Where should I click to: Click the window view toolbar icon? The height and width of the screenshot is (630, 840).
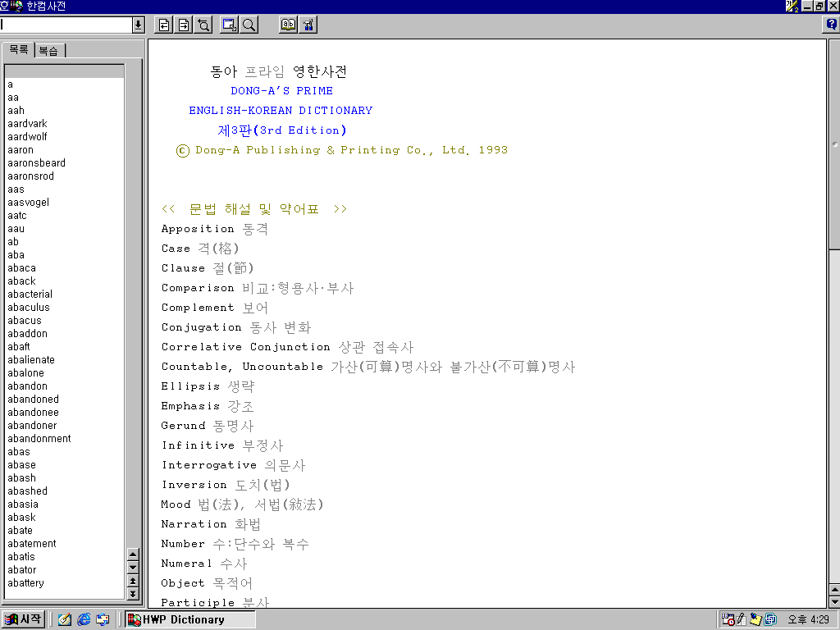click(x=230, y=25)
